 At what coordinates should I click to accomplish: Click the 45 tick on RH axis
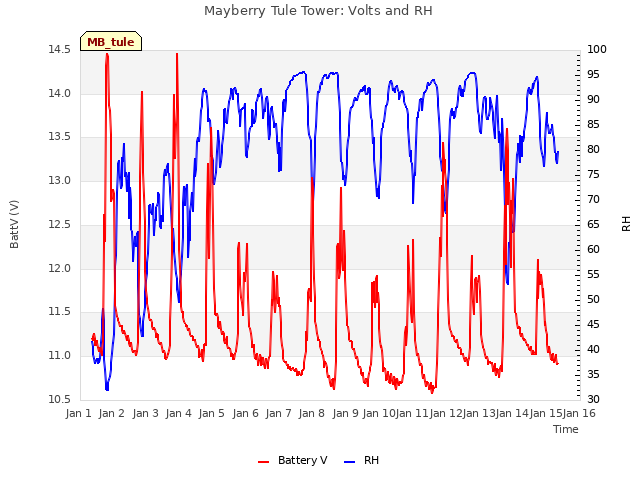[x=593, y=324]
